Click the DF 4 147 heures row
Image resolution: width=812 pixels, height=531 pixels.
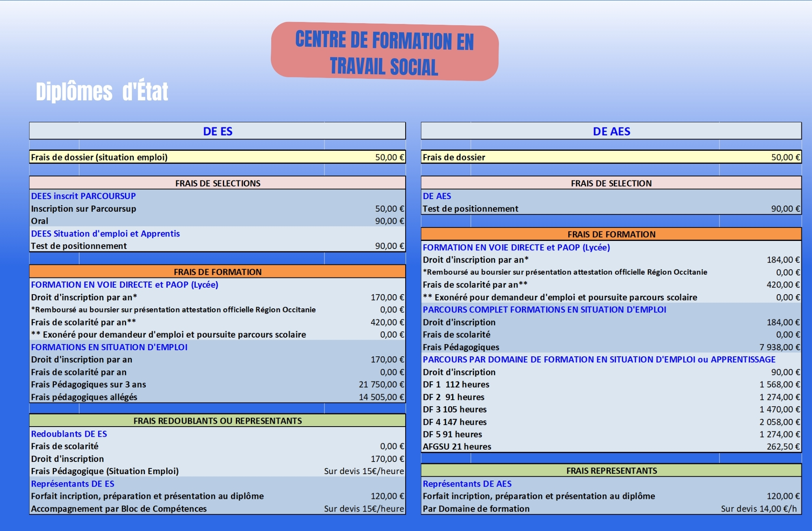point(454,422)
